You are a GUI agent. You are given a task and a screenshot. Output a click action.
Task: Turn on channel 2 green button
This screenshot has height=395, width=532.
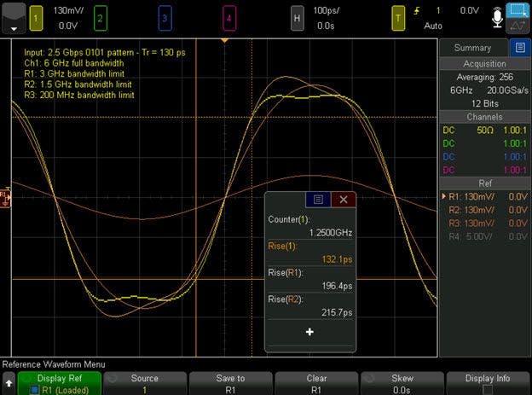101,18
